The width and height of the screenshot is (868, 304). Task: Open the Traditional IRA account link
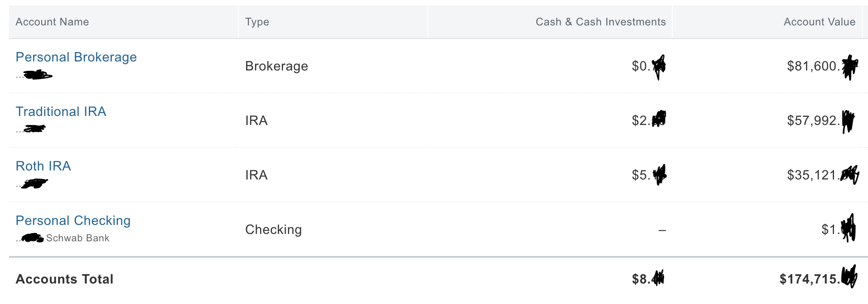pos(61,112)
